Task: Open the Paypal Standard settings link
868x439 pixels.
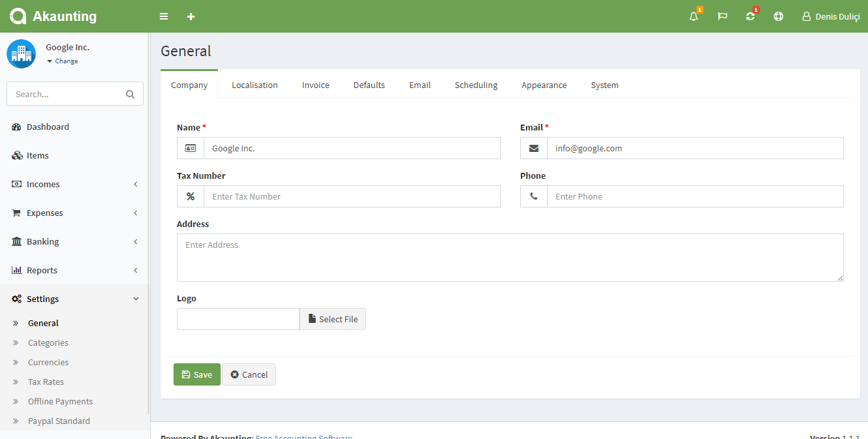Action: pyautogui.click(x=59, y=421)
